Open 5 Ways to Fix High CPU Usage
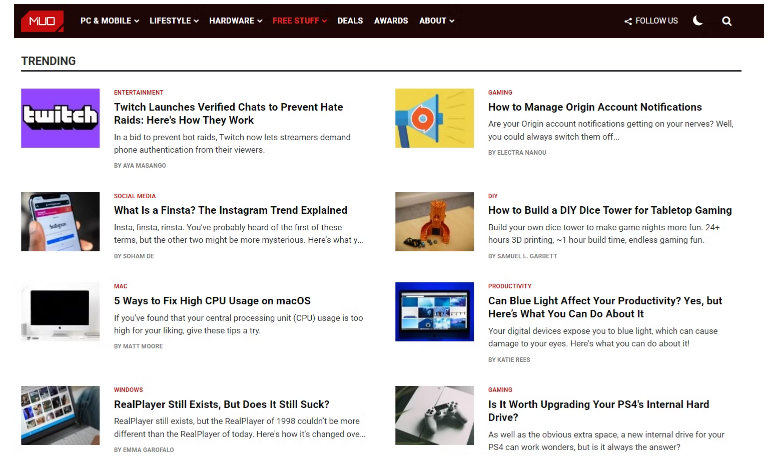 tap(212, 301)
